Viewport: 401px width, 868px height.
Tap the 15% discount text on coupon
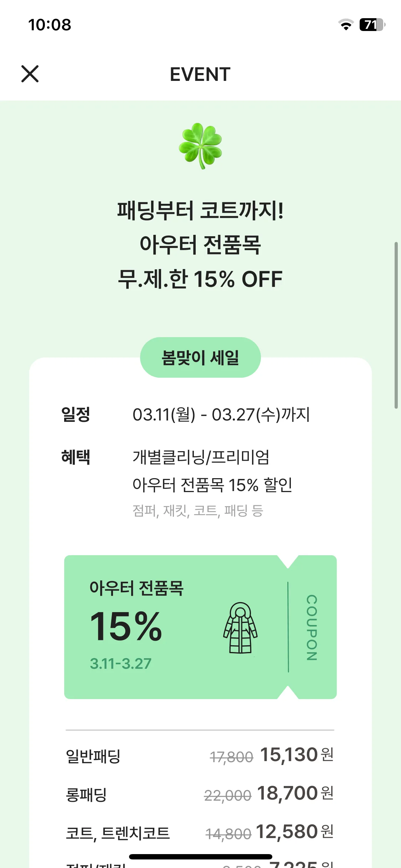126,626
